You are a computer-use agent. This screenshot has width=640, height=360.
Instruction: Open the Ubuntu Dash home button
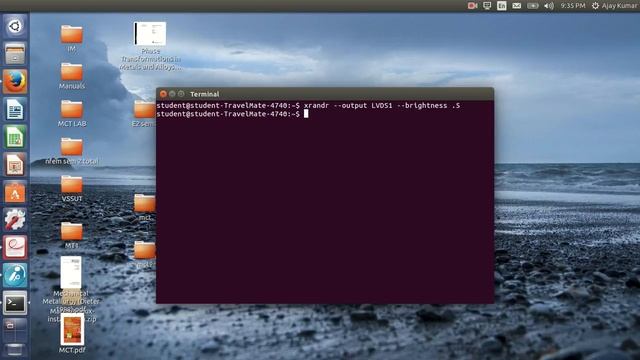[x=15, y=27]
